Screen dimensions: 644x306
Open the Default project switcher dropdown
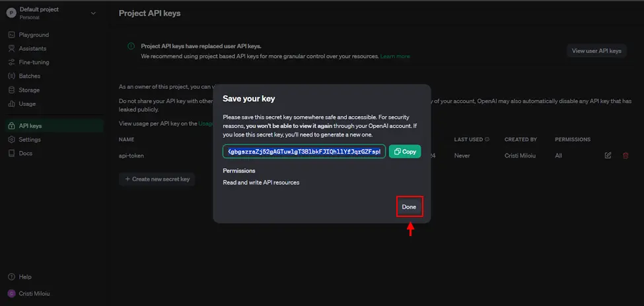[93, 13]
